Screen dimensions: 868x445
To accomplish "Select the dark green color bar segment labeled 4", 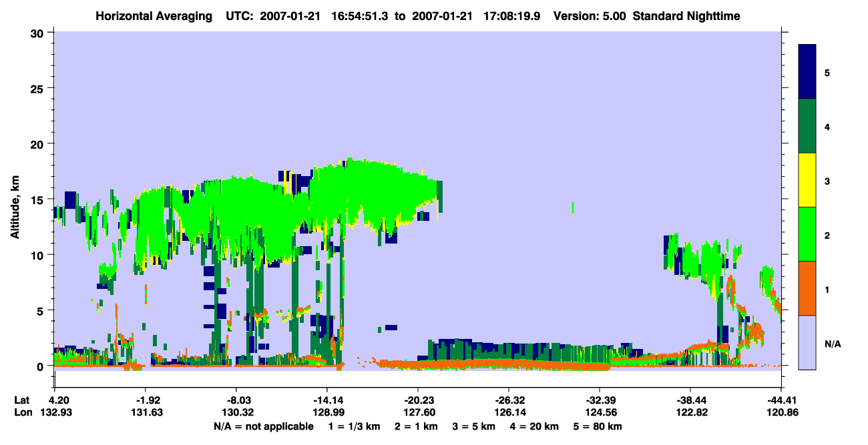I will 807,126.
